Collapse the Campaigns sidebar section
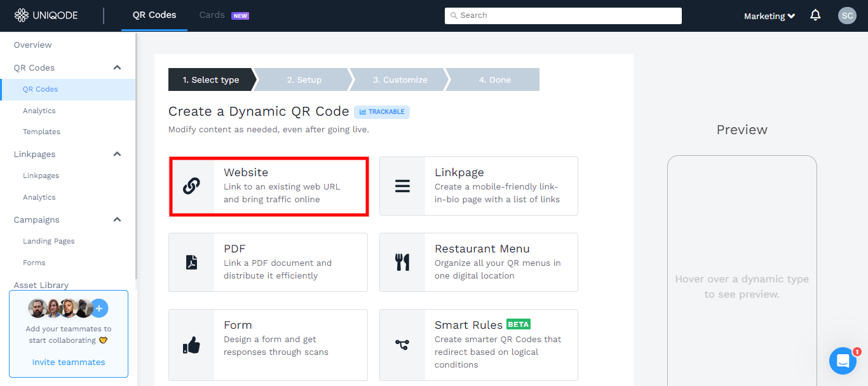 [117, 219]
